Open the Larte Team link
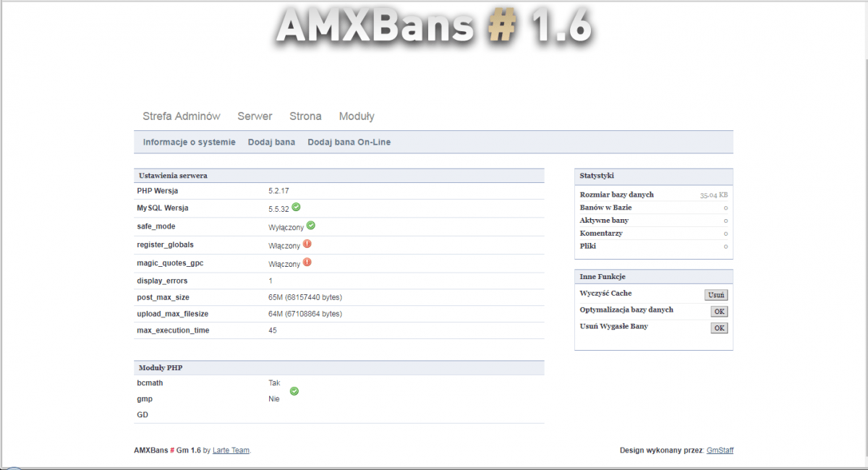868x470 pixels. coord(231,450)
